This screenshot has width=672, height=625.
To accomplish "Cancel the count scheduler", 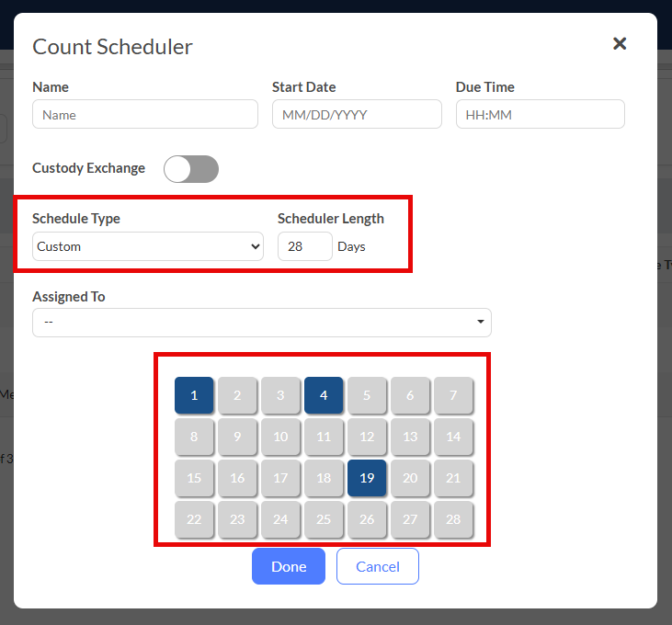I will pos(378,566).
